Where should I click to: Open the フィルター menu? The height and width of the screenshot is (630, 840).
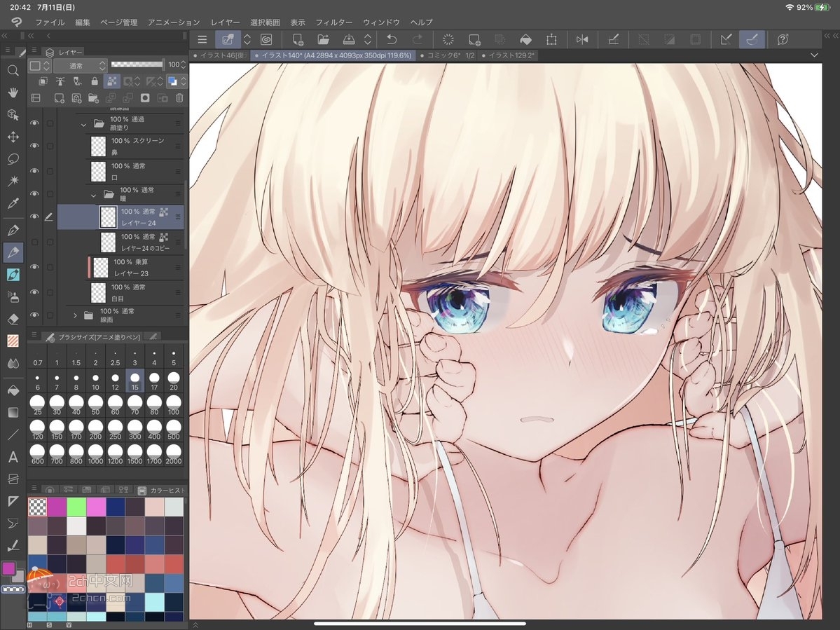(x=334, y=22)
